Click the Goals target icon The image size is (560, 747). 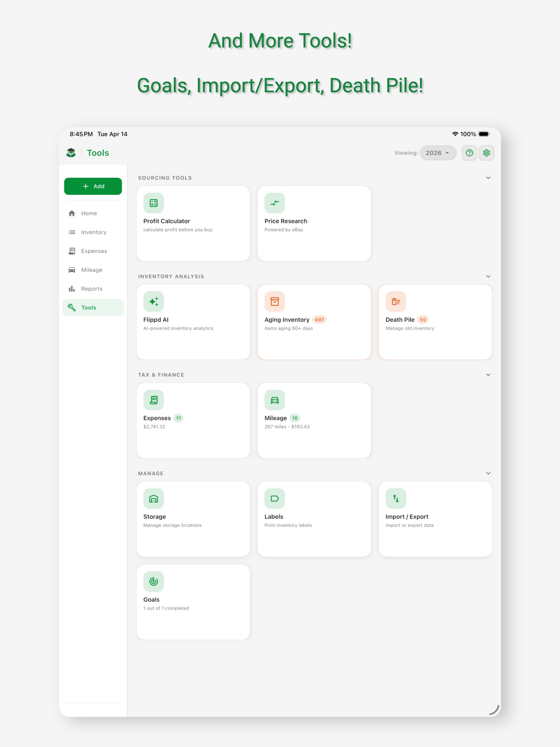click(x=154, y=581)
